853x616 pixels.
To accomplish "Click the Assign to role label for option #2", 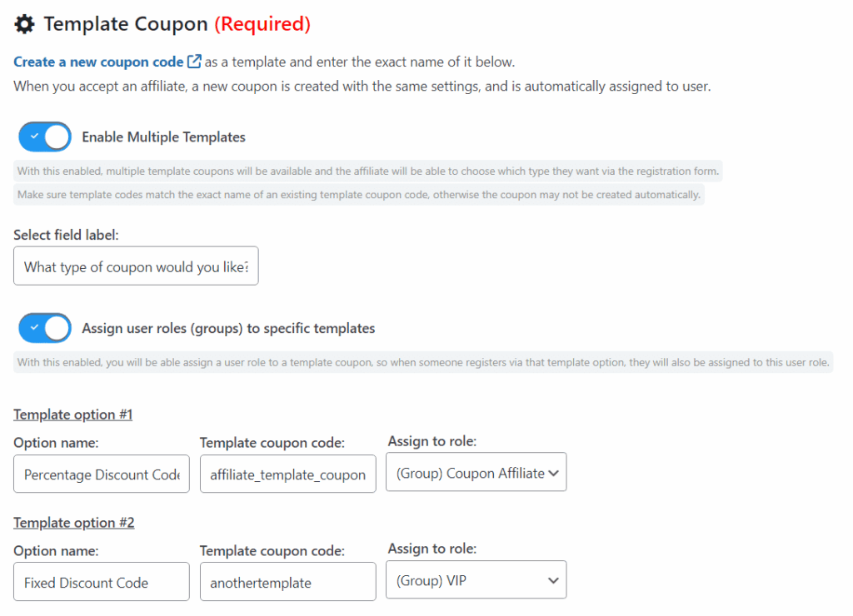I will 432,549.
